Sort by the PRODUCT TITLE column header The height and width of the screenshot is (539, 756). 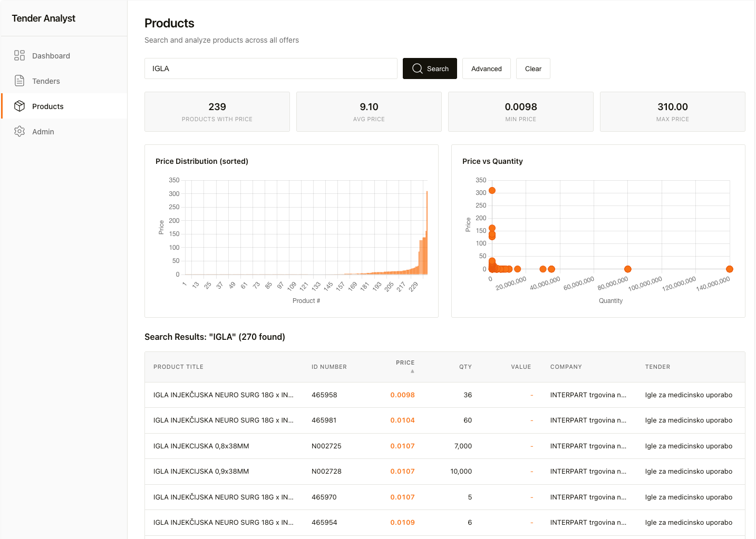coord(178,367)
